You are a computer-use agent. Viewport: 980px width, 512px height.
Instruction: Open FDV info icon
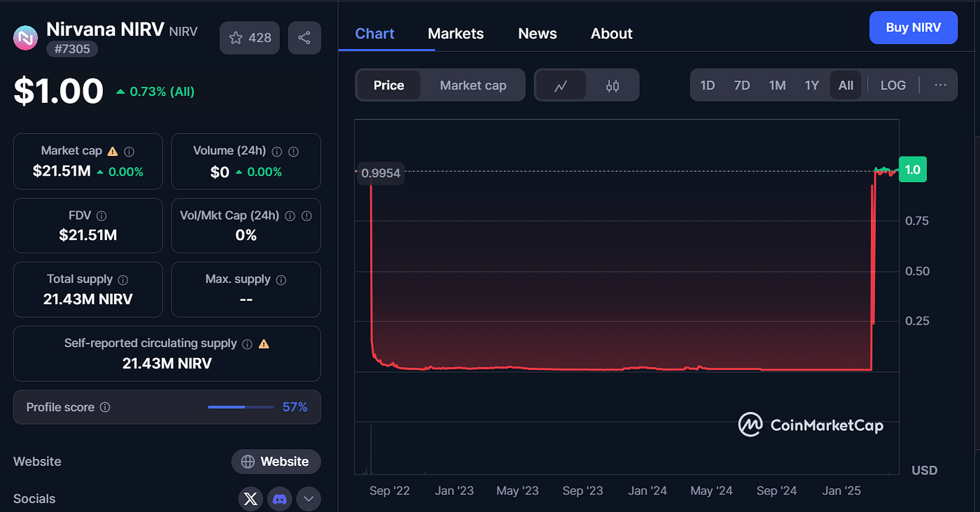tap(101, 215)
